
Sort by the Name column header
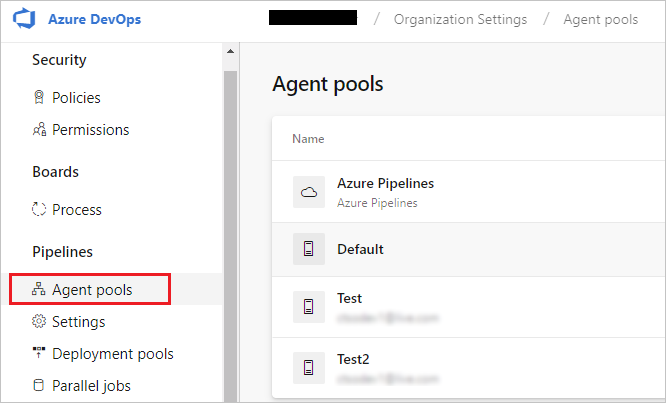(x=308, y=139)
